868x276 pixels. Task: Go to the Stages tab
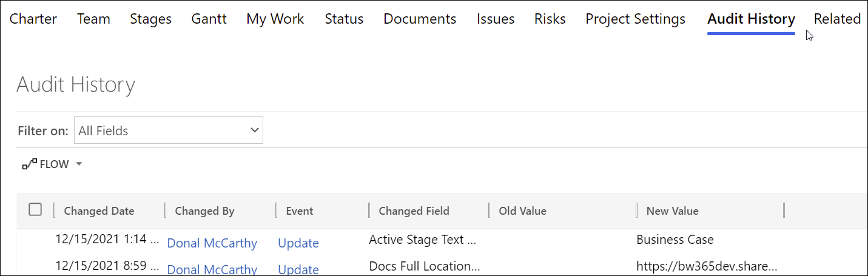tap(150, 19)
